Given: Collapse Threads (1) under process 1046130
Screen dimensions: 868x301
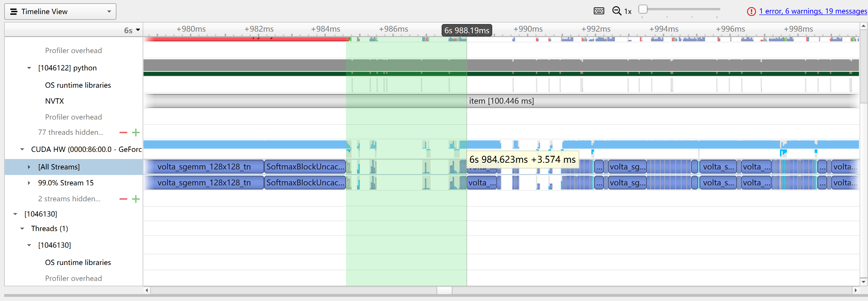Looking at the screenshot, I should [x=22, y=228].
